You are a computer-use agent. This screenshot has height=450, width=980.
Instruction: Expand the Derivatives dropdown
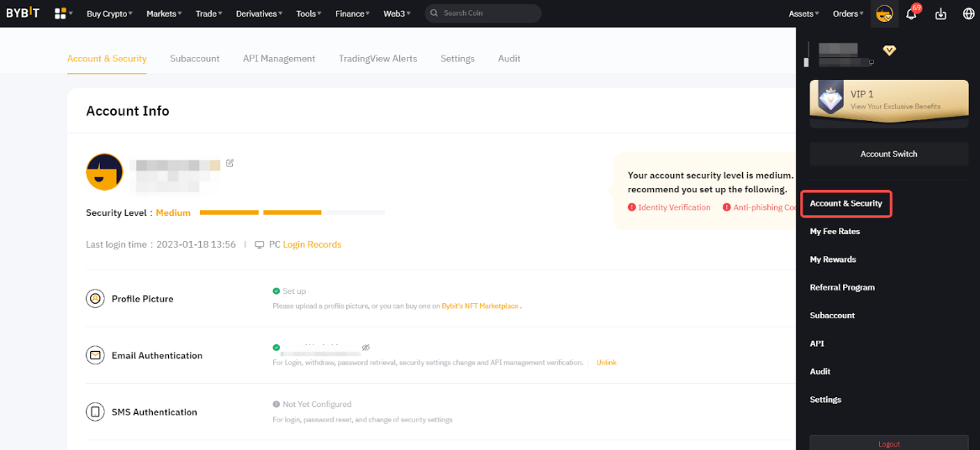[x=260, y=13]
